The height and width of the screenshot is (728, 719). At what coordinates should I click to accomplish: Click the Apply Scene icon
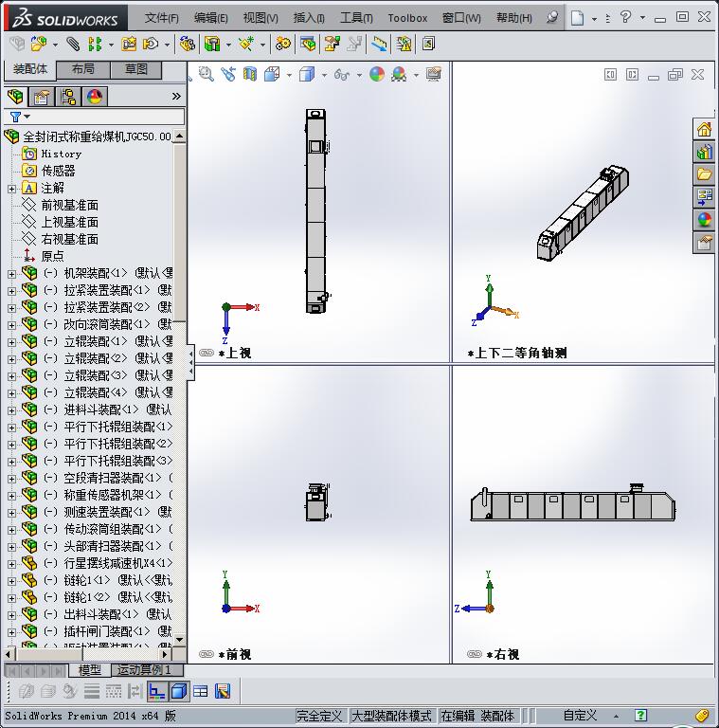(399, 74)
